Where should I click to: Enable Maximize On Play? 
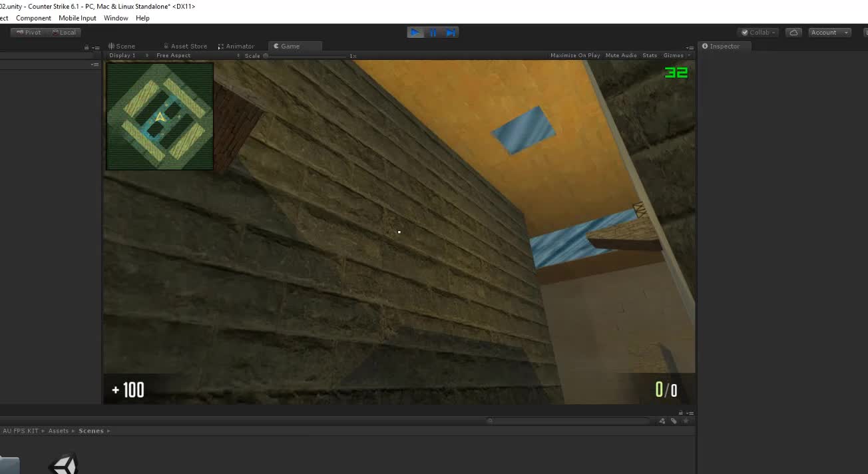pos(574,56)
